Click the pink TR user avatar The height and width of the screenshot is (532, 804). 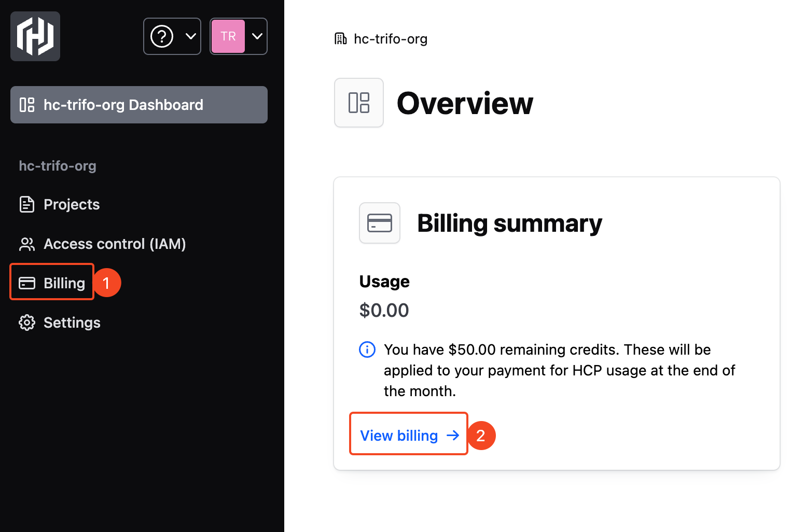[x=228, y=36]
